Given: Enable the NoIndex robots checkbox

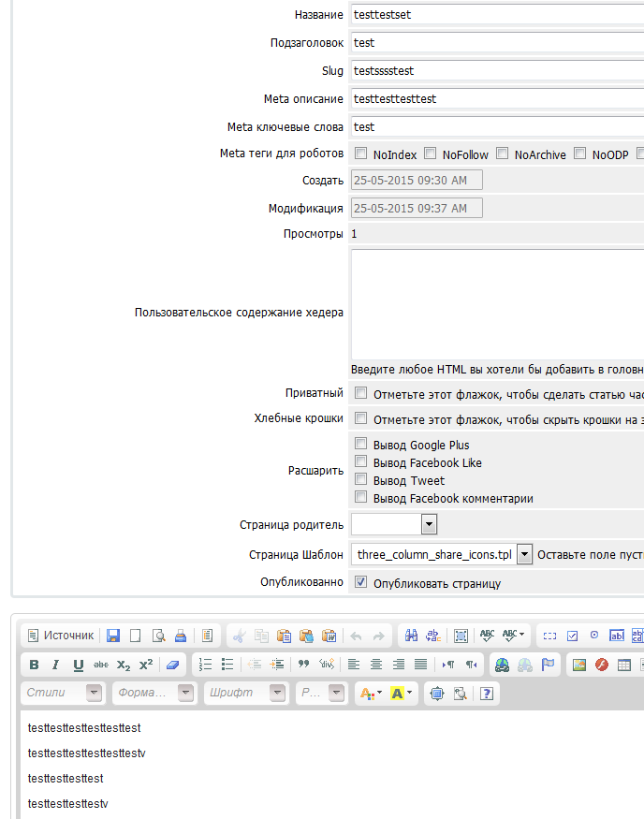Looking at the screenshot, I should 361,154.
